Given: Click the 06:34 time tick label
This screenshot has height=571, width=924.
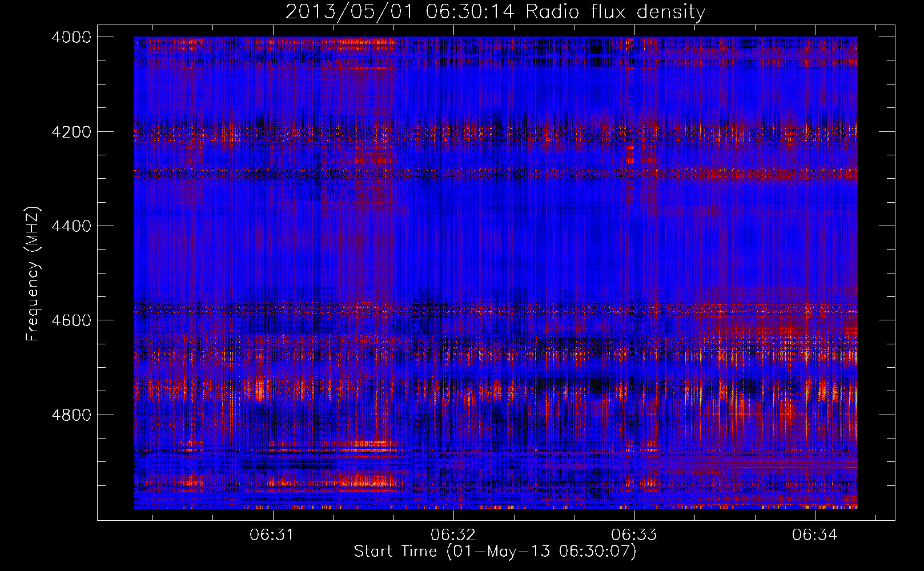Looking at the screenshot, I should (x=815, y=534).
